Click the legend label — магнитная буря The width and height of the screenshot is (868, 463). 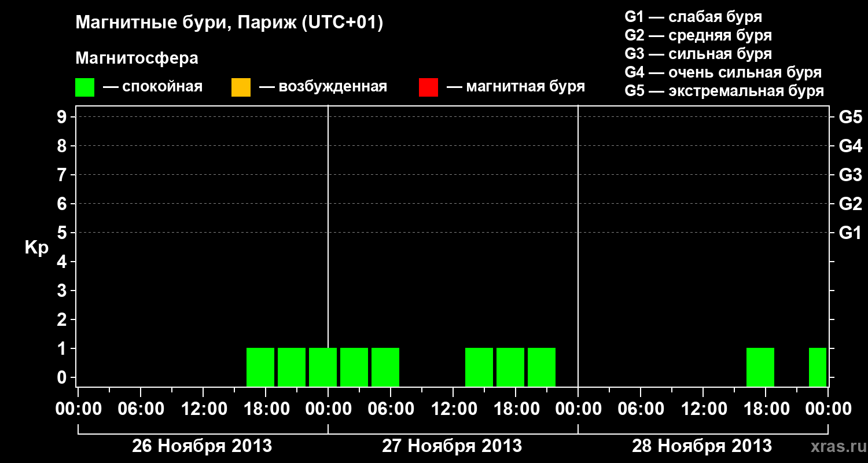click(516, 87)
